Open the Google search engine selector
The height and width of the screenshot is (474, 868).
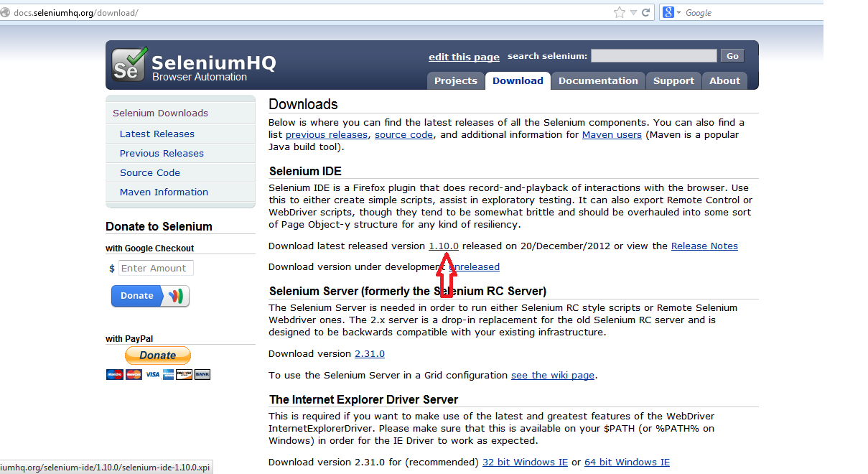point(671,13)
